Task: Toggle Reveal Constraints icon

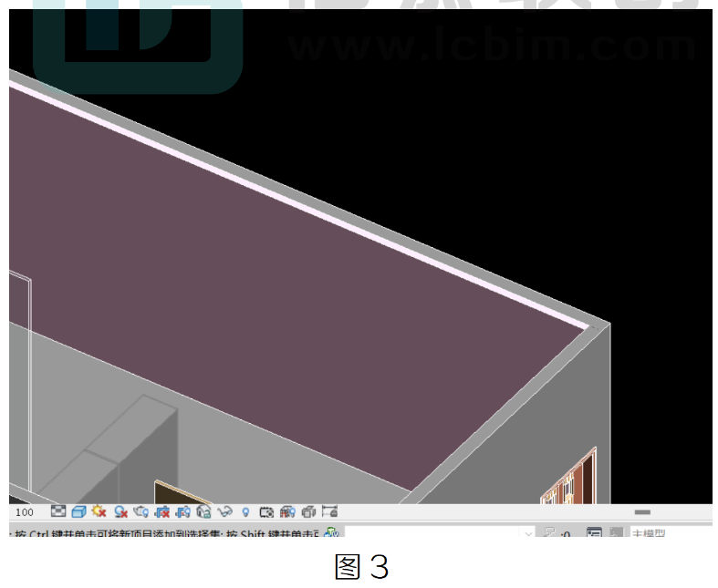Action: [329, 511]
